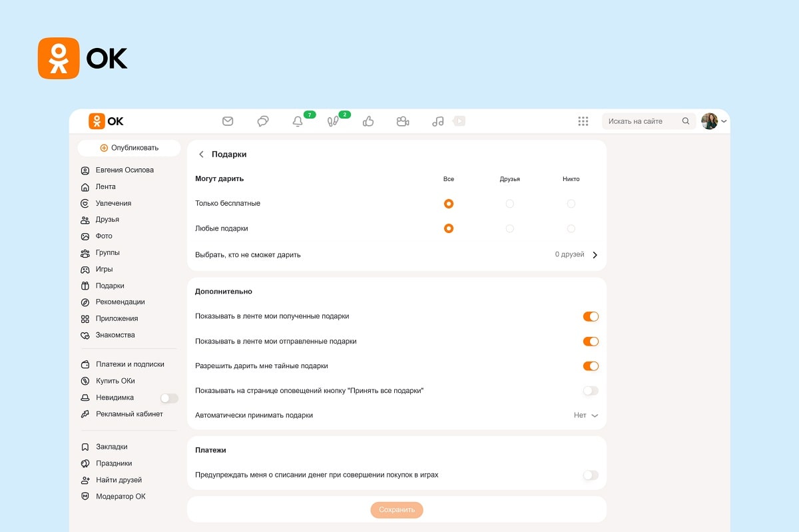
Task: Enable warning about money charges in games
Action: (x=591, y=475)
